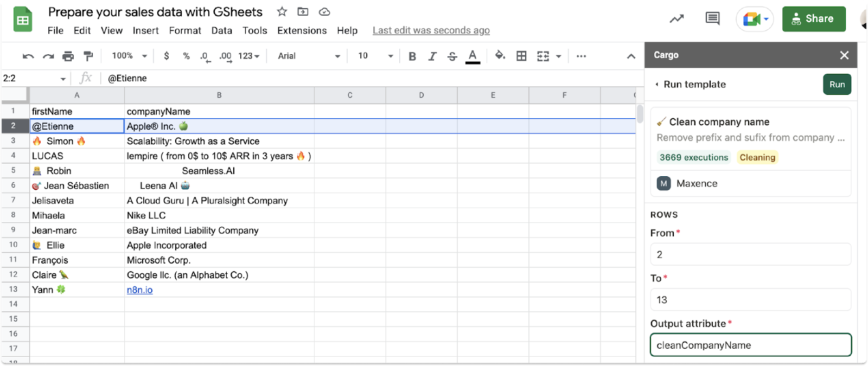Go back from Run template
This screenshot has height=366, width=868.
pos(657,84)
